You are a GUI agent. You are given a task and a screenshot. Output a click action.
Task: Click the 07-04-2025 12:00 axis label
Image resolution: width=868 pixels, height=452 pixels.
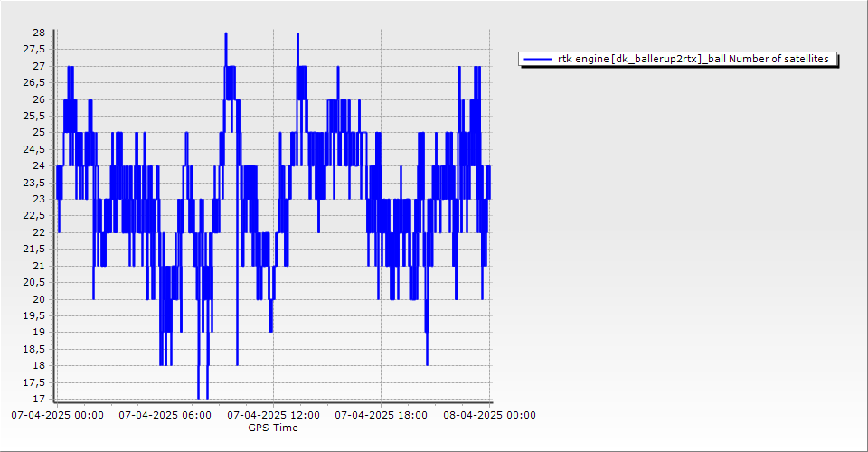(273, 415)
